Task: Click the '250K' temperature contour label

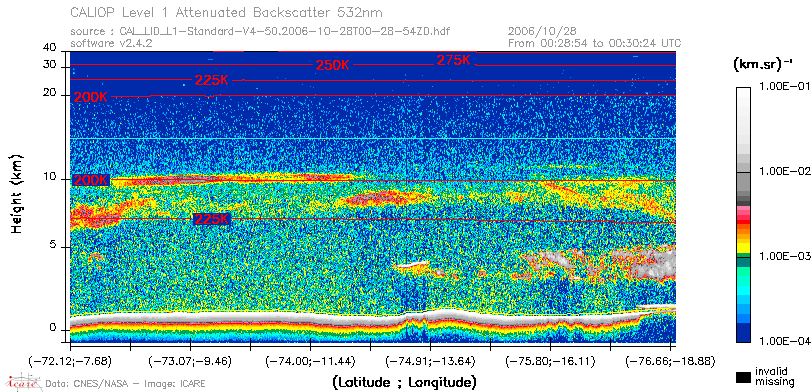Action: click(x=333, y=66)
